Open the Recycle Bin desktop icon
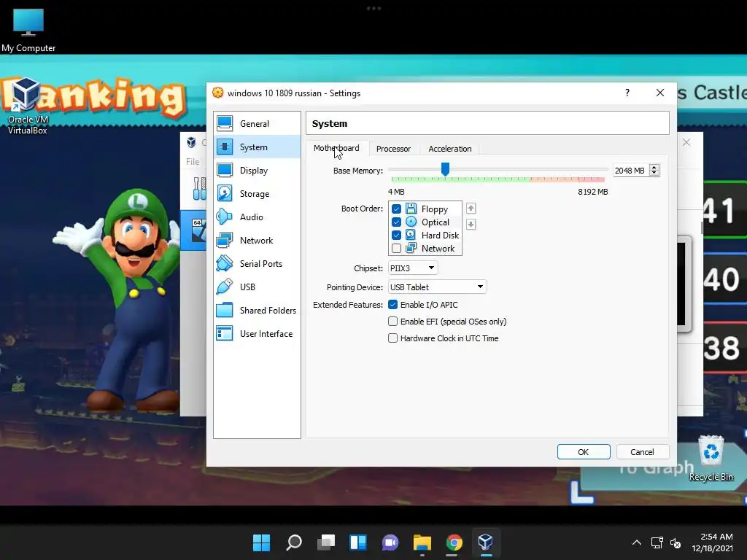 (711, 458)
